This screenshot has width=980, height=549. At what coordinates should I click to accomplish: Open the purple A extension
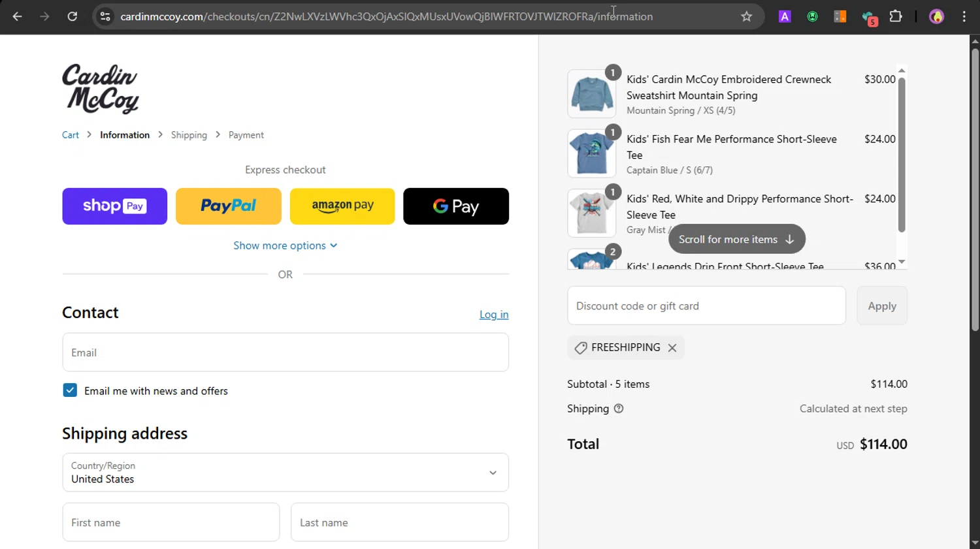point(785,16)
